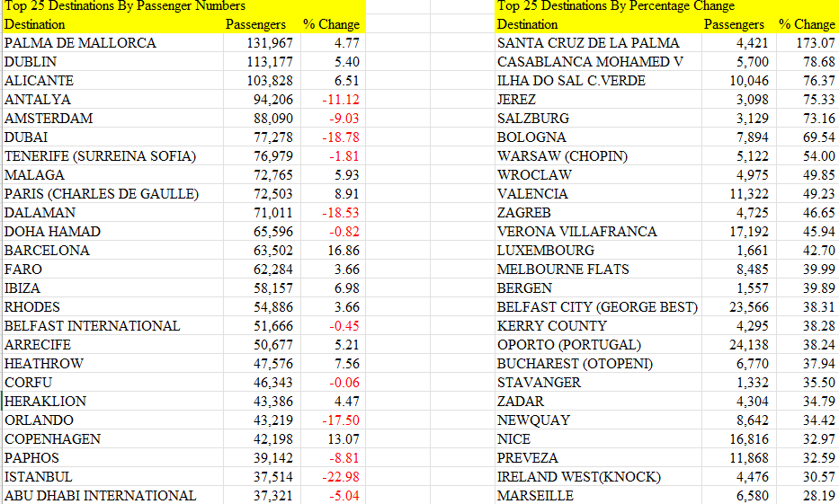This screenshot has height=504, width=839.
Task: Select the left table % Change header
Action: (x=331, y=24)
